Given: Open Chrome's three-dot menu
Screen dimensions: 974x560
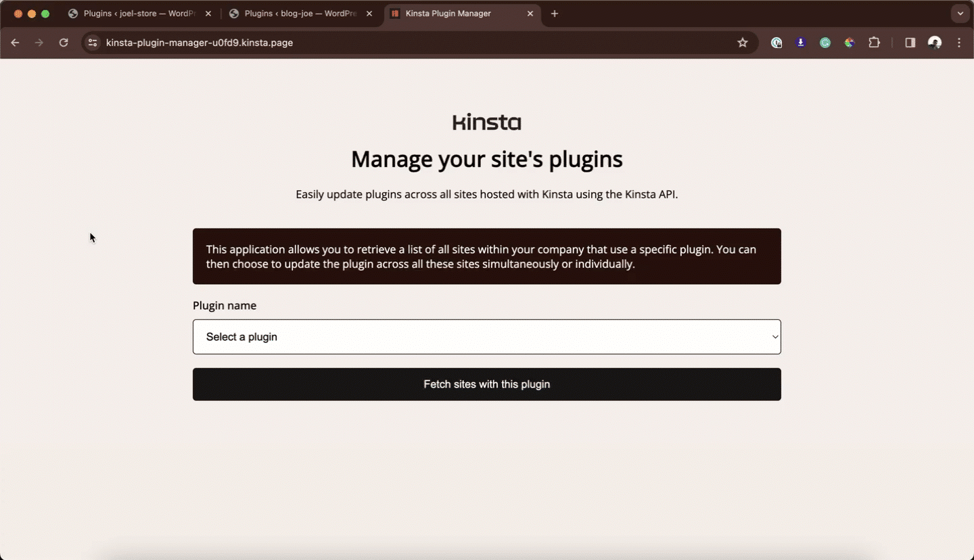Looking at the screenshot, I should tap(959, 43).
